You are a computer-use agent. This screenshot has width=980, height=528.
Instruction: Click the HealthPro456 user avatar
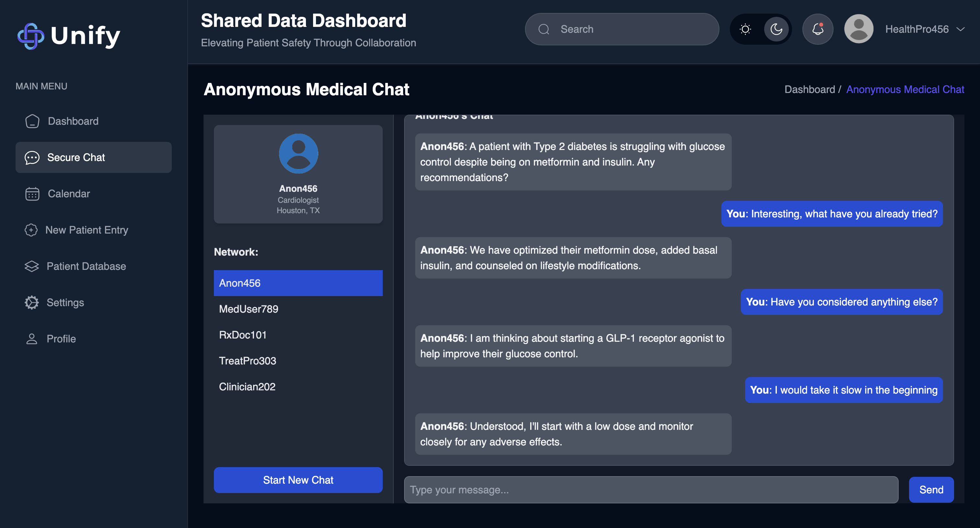pos(858,29)
